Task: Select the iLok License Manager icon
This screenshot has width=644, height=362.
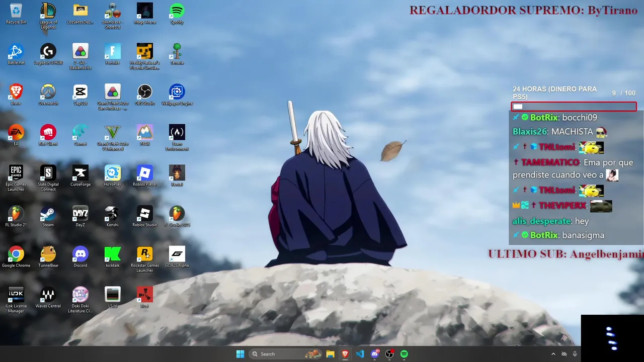Action: [x=16, y=301]
